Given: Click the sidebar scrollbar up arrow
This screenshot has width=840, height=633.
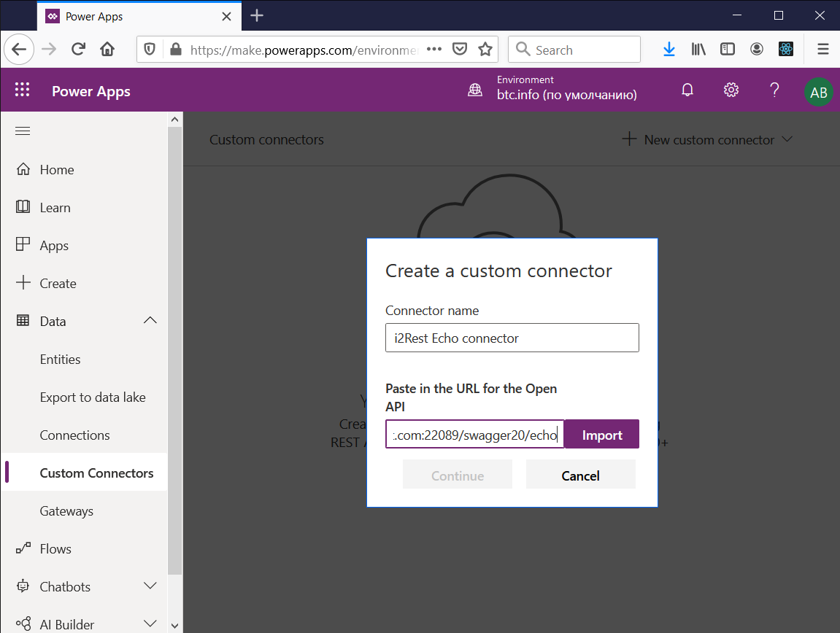Looking at the screenshot, I should 174,120.
